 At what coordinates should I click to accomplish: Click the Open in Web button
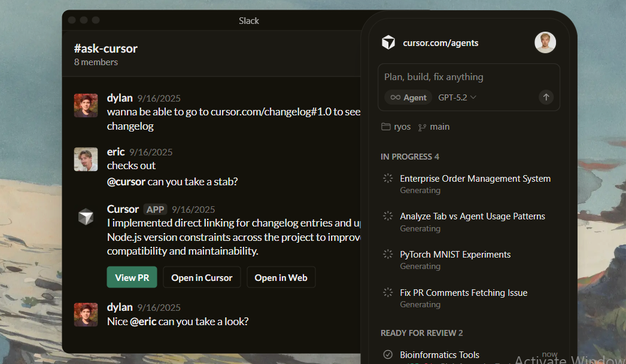281,277
